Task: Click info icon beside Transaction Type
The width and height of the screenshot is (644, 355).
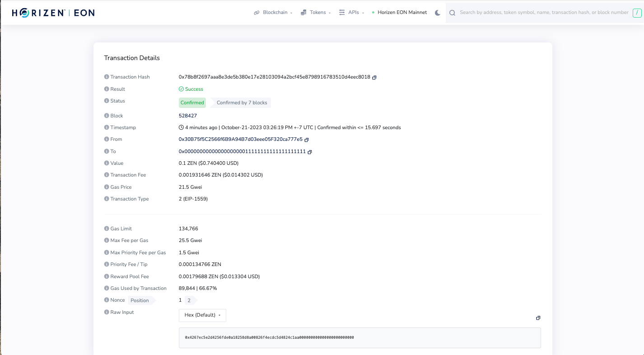Action: 107,199
